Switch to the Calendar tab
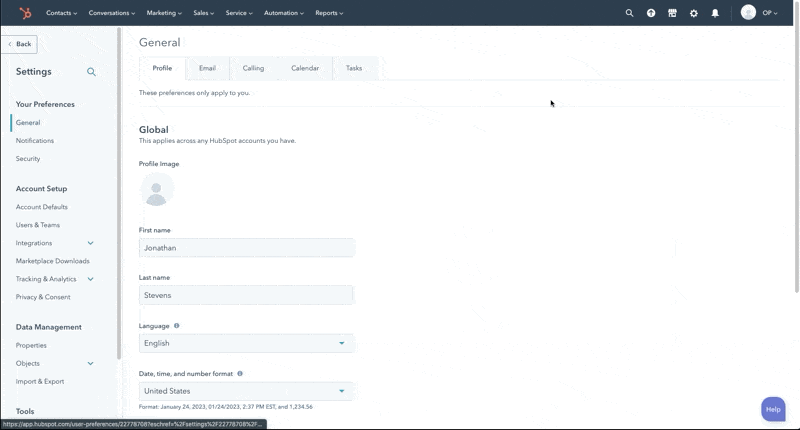The width and height of the screenshot is (800, 430). [x=305, y=68]
